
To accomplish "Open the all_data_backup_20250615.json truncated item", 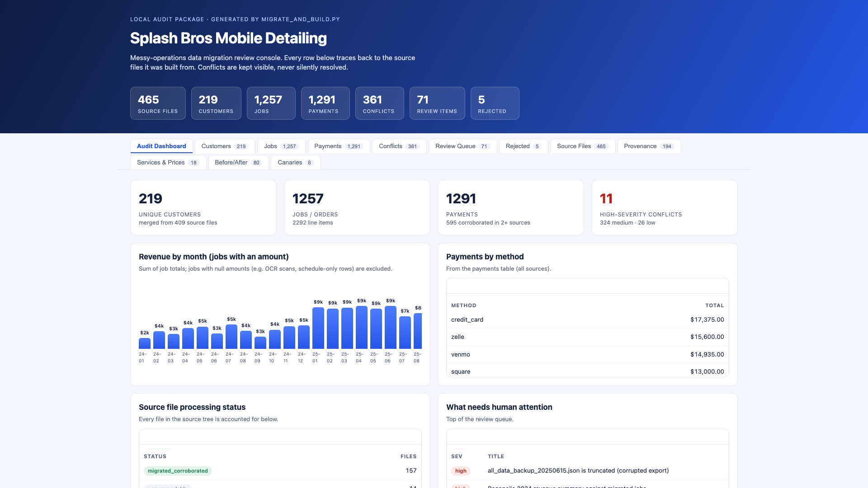I will point(578,471).
